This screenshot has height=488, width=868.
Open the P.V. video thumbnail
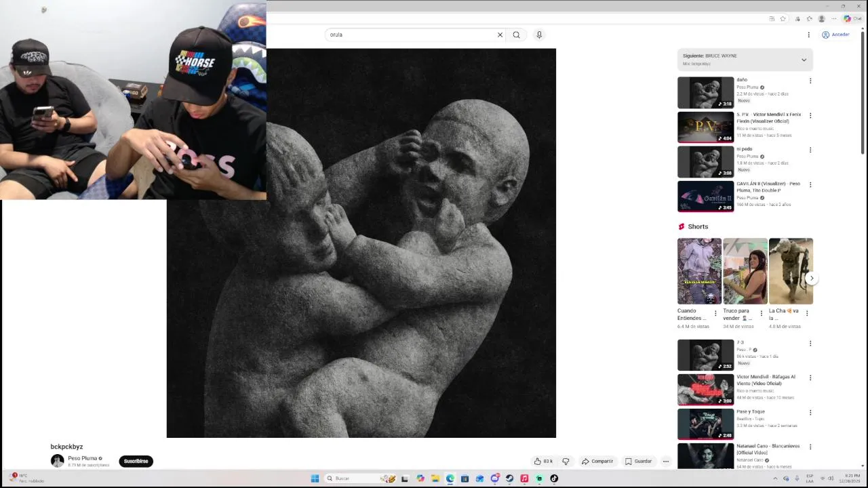click(705, 127)
